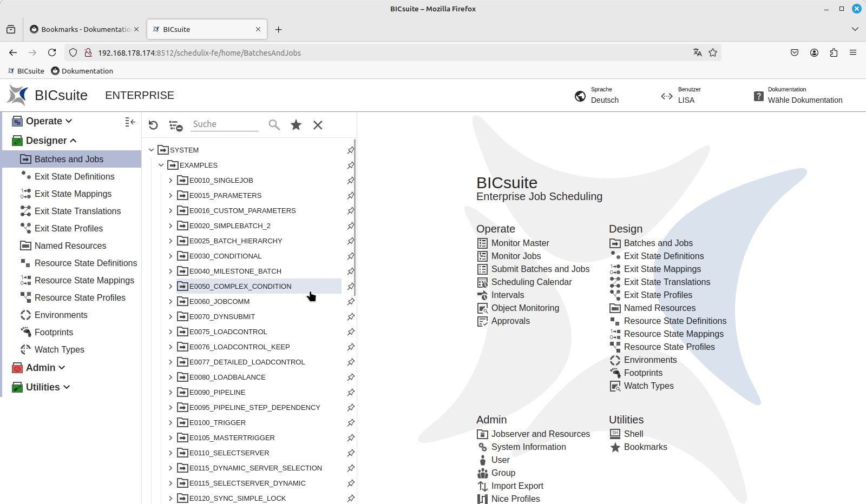Focus the Suche search input field
The width and height of the screenshot is (866, 504).
pyautogui.click(x=225, y=124)
